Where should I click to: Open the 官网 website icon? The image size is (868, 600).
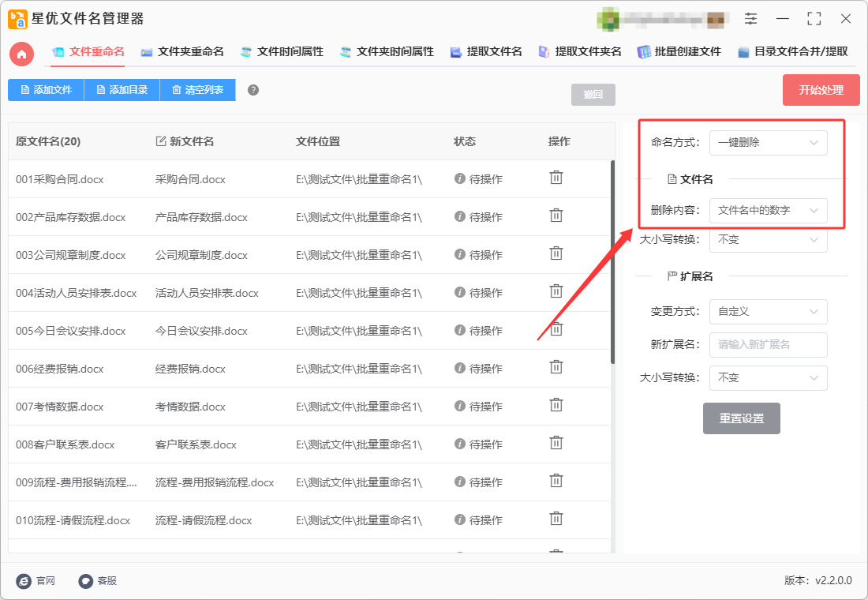tap(24, 581)
